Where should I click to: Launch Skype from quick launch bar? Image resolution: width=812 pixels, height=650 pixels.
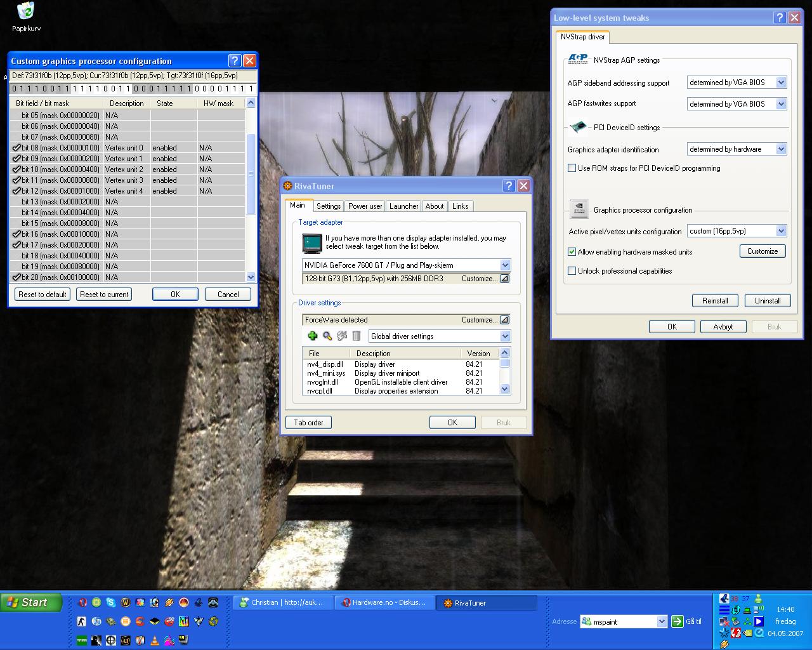tap(111, 602)
